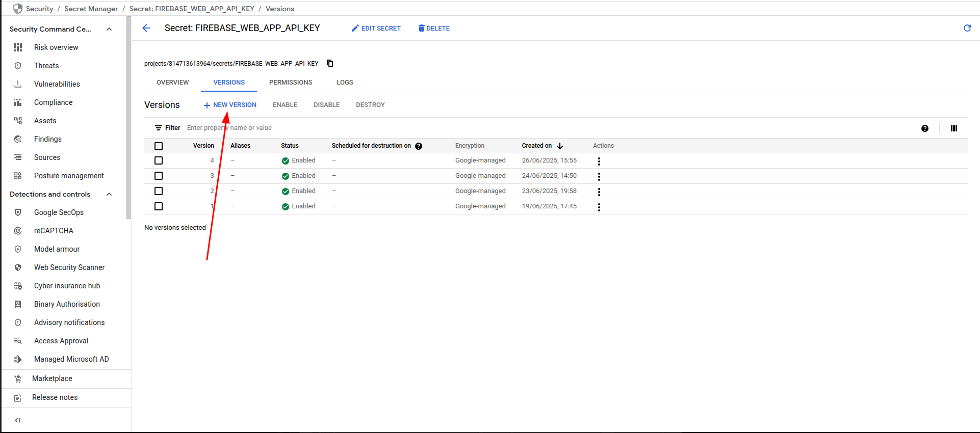Image resolution: width=980 pixels, height=433 pixels.
Task: Open actions menu for version 2
Action: coord(599,192)
